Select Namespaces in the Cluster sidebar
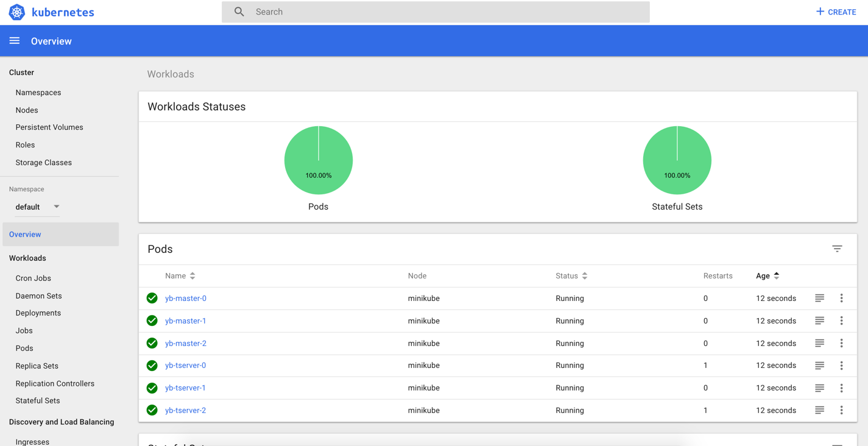Image resolution: width=868 pixels, height=446 pixels. point(38,92)
